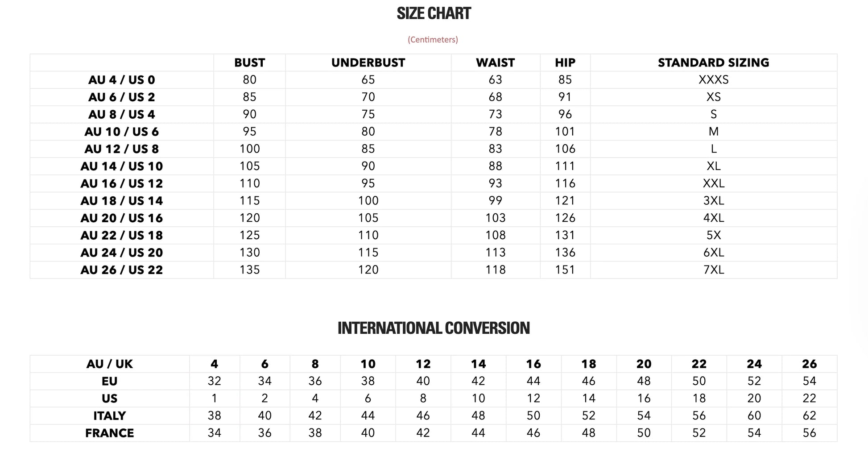
Task: Click the SIZE CHART title
Action: [x=434, y=14]
